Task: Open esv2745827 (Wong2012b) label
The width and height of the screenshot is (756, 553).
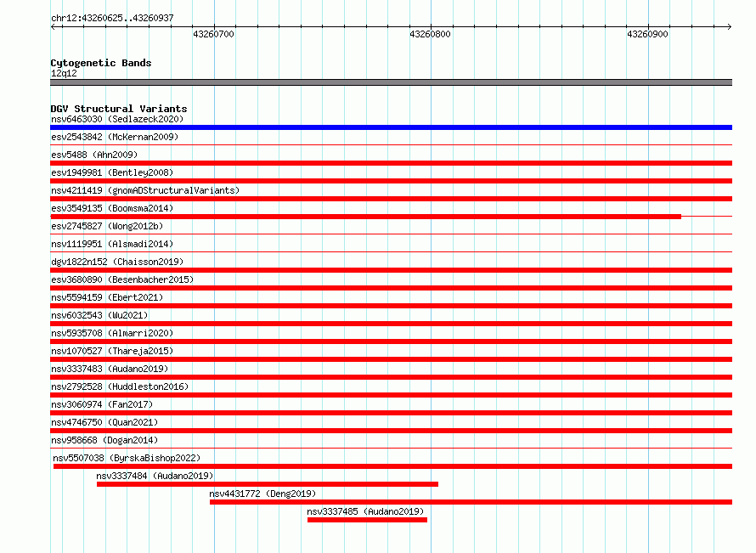Action: pyautogui.click(x=107, y=226)
